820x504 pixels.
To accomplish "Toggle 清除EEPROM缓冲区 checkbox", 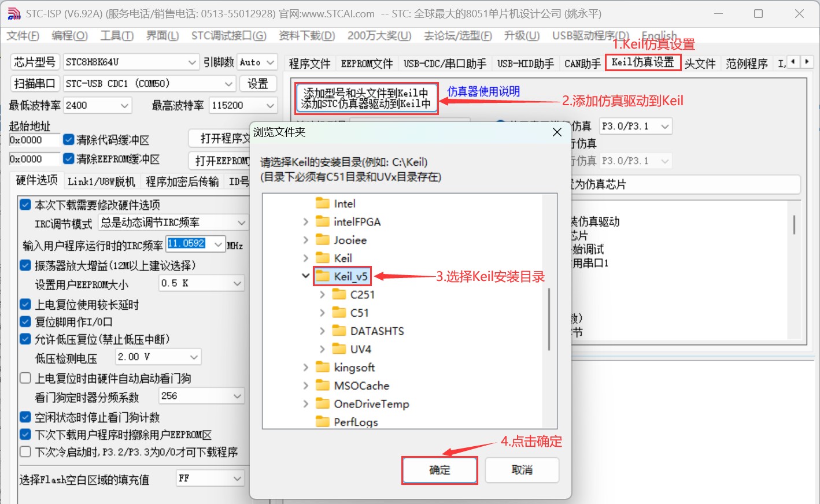I will pyautogui.click(x=69, y=158).
